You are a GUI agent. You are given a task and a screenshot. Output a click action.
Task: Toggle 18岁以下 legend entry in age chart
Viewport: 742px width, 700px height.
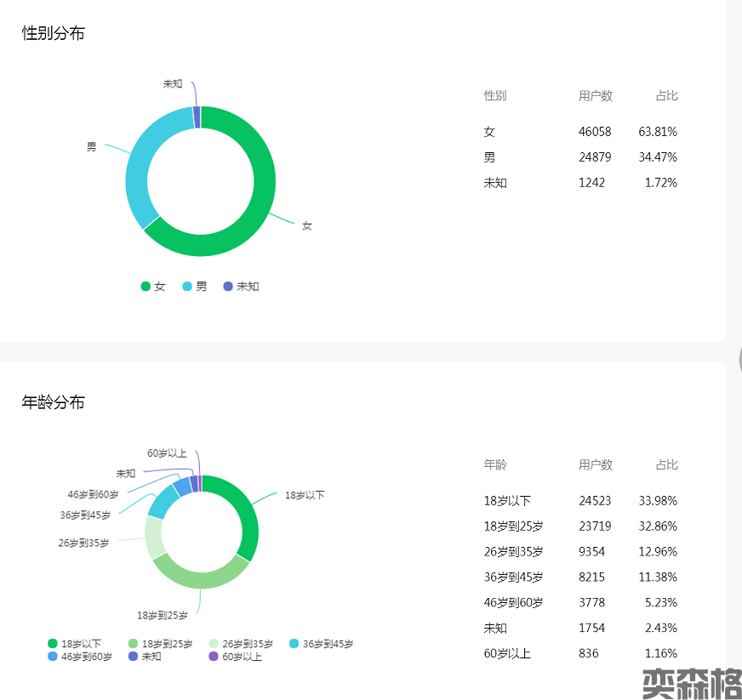pos(75,644)
